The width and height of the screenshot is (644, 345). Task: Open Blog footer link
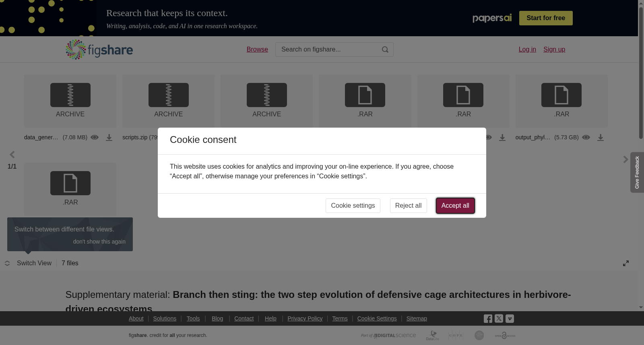click(217, 318)
